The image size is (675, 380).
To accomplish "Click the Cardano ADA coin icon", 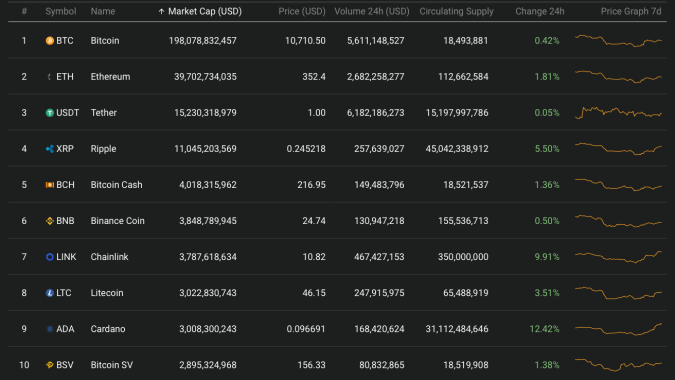I will (x=50, y=329).
